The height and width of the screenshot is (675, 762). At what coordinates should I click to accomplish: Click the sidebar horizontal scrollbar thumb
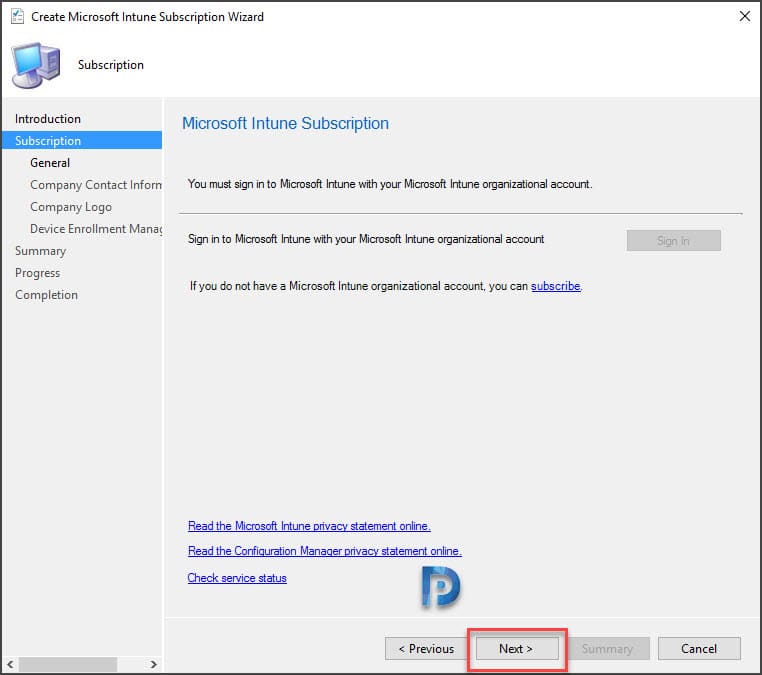68,664
